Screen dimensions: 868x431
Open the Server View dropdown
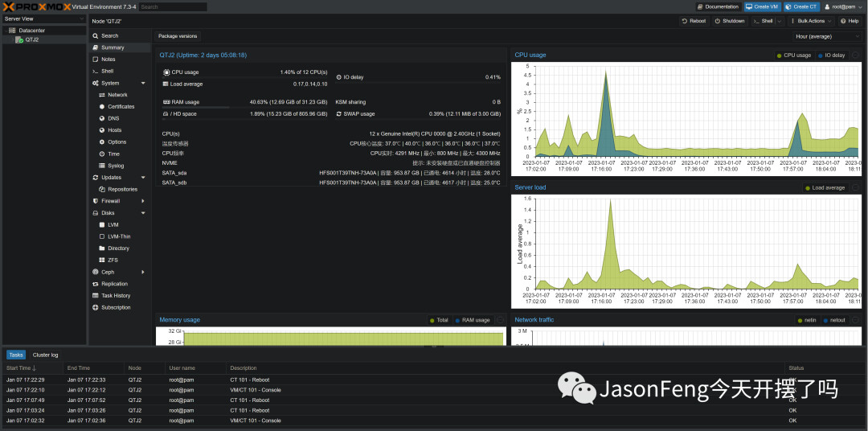[x=43, y=18]
